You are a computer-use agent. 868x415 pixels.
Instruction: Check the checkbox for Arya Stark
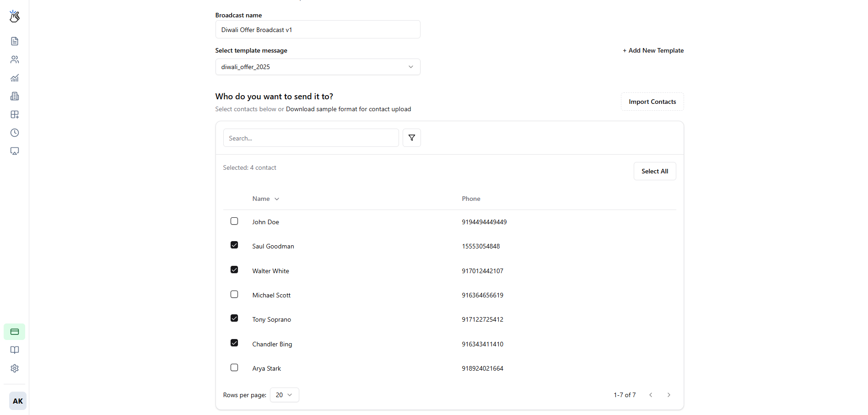pyautogui.click(x=234, y=367)
